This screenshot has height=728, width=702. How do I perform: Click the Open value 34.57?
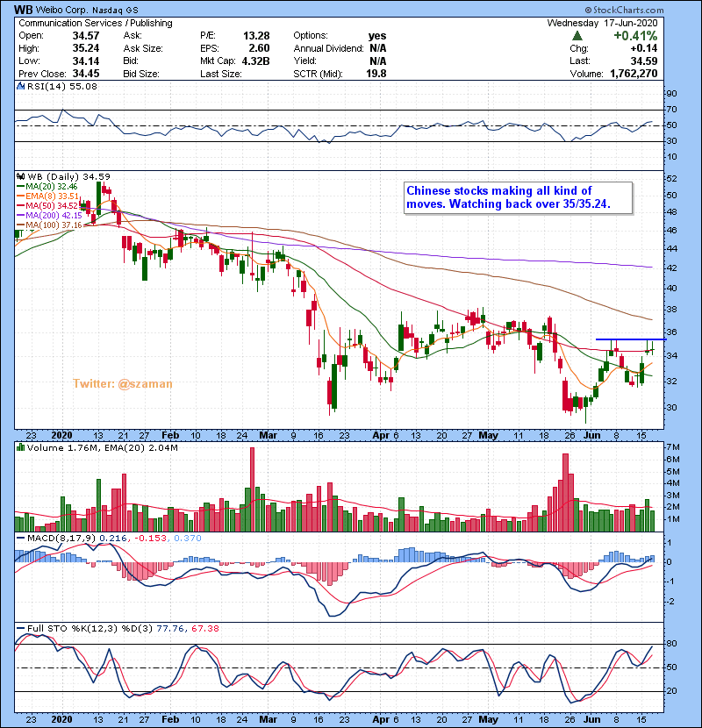[x=86, y=36]
